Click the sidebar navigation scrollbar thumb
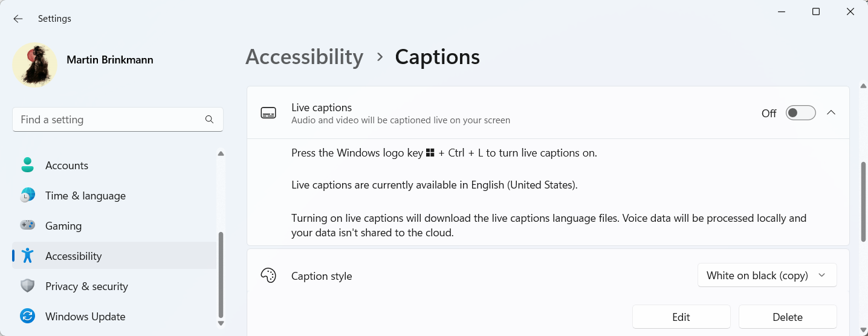Image resolution: width=868 pixels, height=336 pixels. [221, 275]
